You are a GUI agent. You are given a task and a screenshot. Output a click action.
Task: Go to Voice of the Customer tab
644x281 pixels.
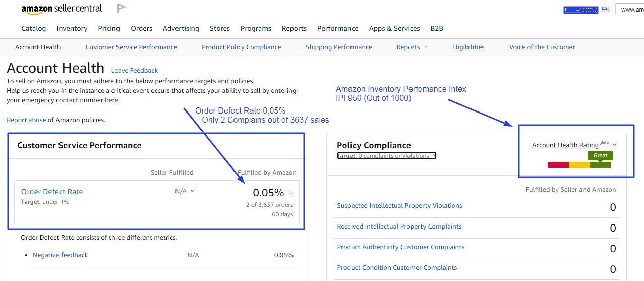click(542, 47)
